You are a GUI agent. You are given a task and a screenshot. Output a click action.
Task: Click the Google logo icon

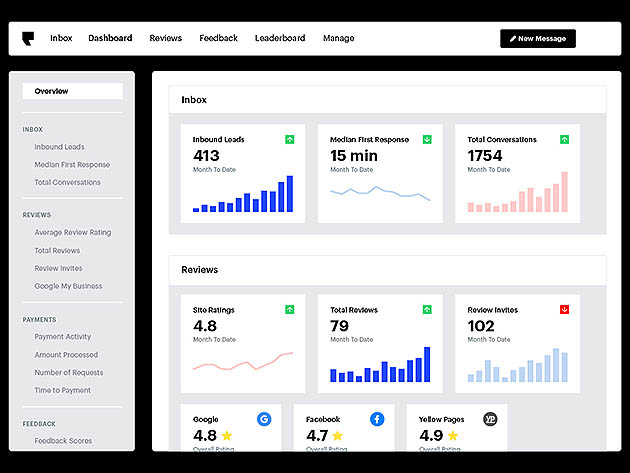point(264,419)
